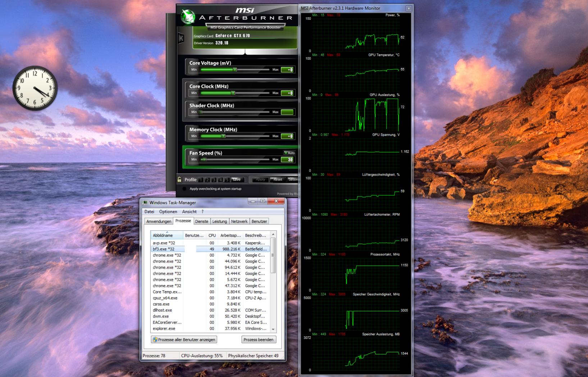Open the Datei menu in Task-Manager

(149, 212)
